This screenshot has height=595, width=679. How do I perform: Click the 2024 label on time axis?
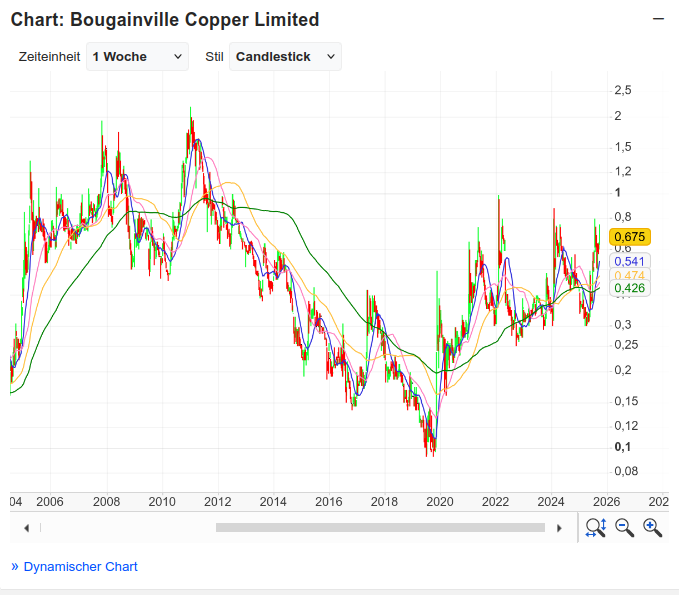551,502
